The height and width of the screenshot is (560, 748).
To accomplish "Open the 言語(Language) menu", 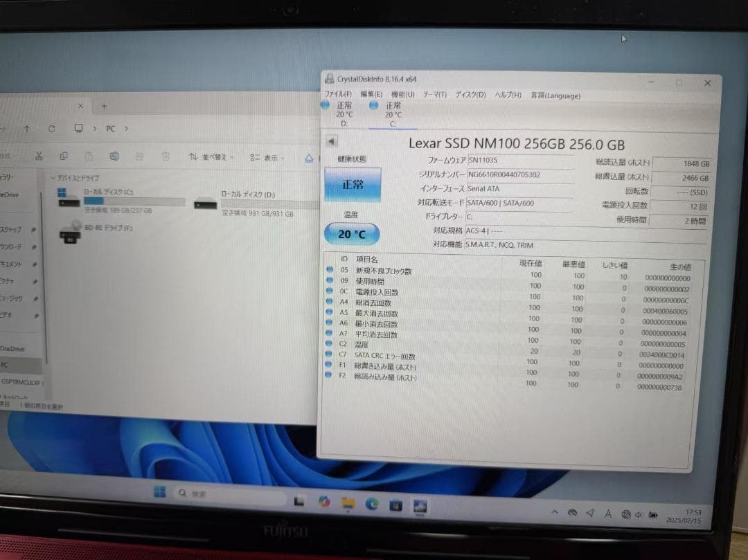I will pos(555,96).
